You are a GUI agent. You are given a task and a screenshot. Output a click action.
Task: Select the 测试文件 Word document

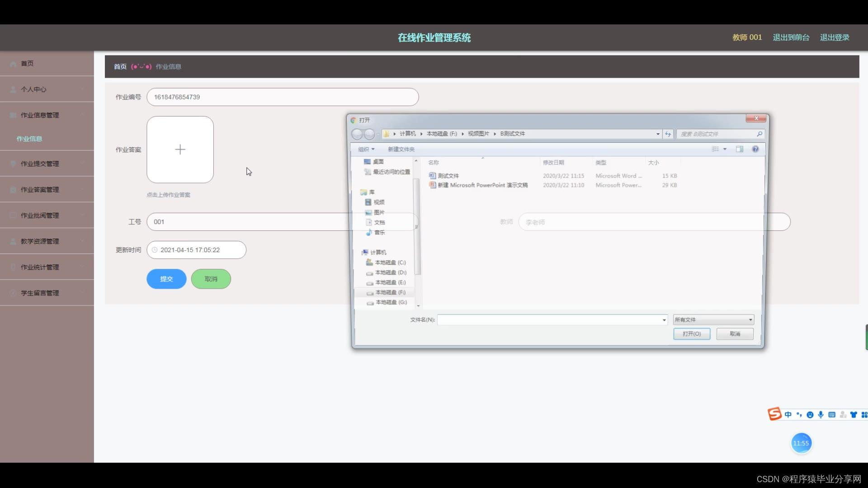coord(448,176)
